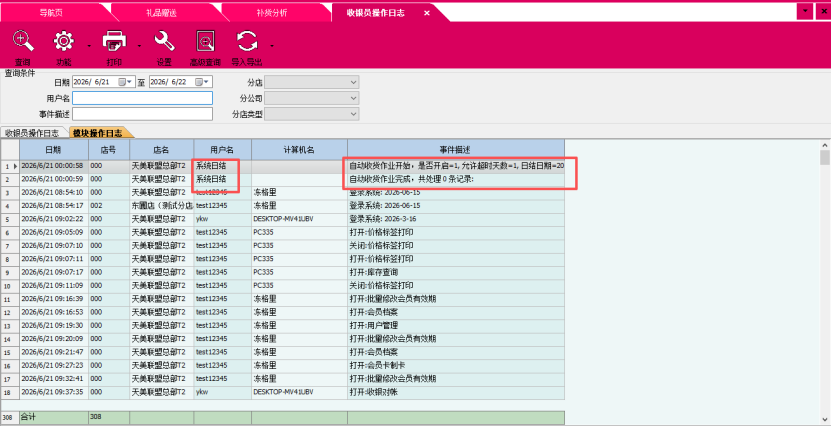The height and width of the screenshot is (426, 831).
Task: Open the 分店类型 combo box
Action: pyautogui.click(x=312, y=114)
